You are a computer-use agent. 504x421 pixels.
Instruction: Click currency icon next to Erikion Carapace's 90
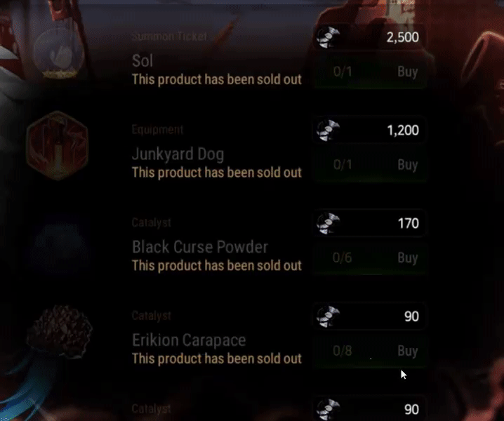click(328, 316)
